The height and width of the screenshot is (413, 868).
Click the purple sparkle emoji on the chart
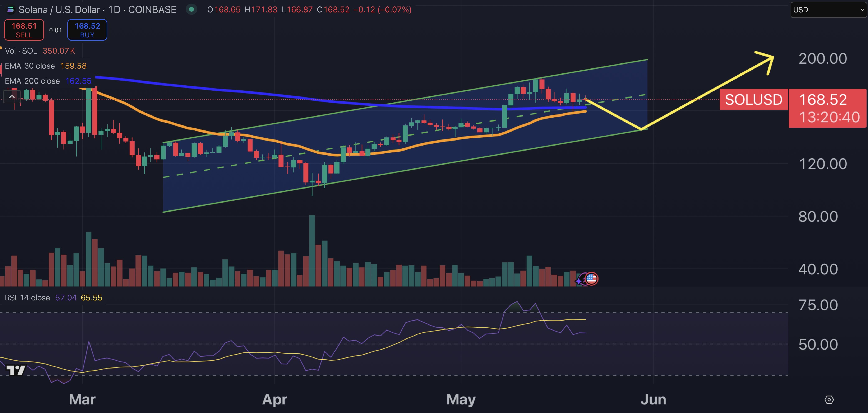[x=578, y=281]
